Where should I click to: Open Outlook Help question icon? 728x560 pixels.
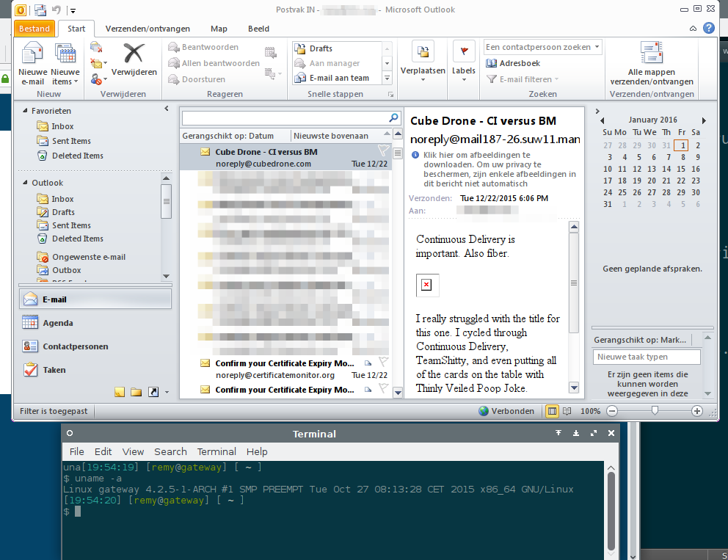click(708, 29)
